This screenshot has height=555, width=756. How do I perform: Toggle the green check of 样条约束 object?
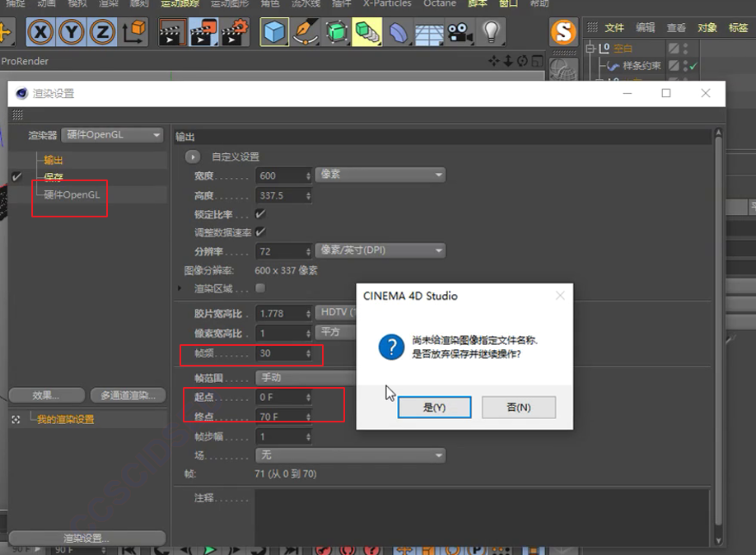693,66
